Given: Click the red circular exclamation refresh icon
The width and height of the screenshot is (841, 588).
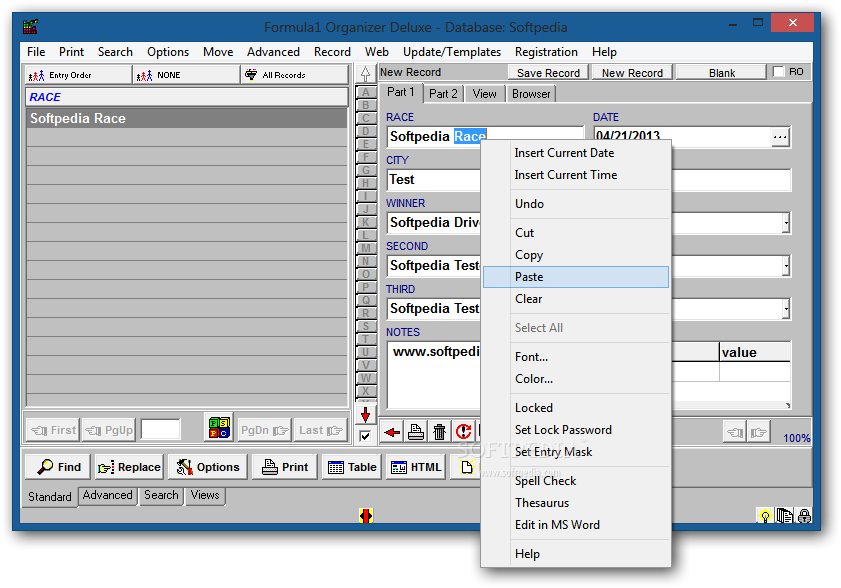Looking at the screenshot, I should [463, 431].
